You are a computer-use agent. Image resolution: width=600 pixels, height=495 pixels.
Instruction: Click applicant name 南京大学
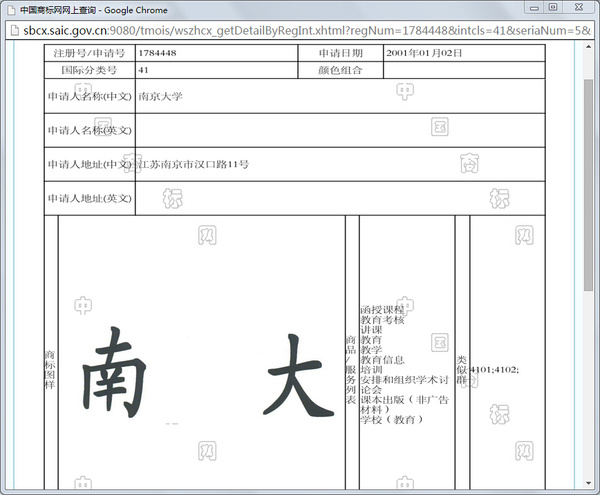click(160, 96)
